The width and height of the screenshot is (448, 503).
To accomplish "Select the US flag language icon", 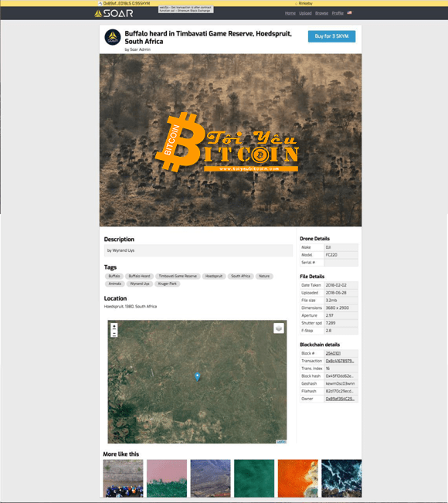I will (350, 13).
